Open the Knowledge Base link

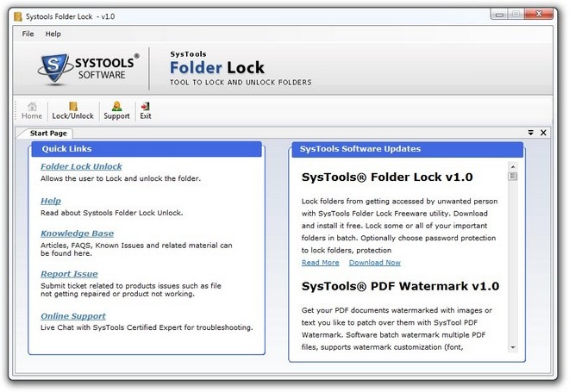click(x=78, y=233)
